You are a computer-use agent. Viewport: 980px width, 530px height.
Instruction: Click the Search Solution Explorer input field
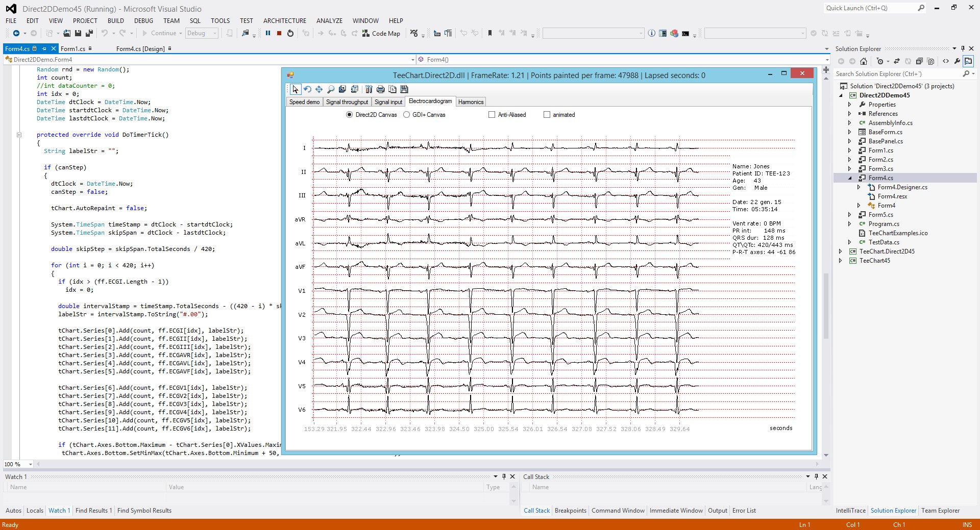click(898, 74)
